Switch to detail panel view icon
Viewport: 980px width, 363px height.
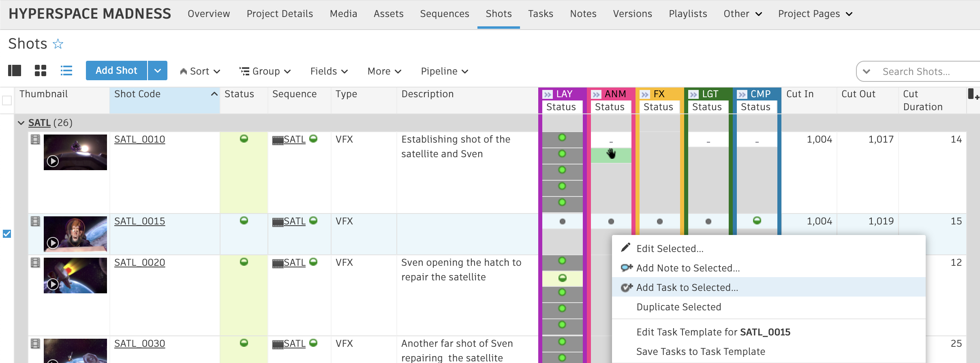point(15,71)
